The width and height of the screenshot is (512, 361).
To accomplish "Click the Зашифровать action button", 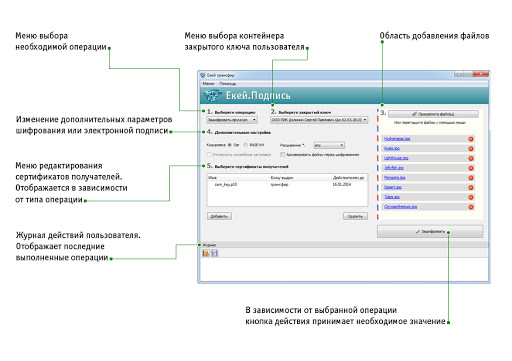I will [430, 231].
